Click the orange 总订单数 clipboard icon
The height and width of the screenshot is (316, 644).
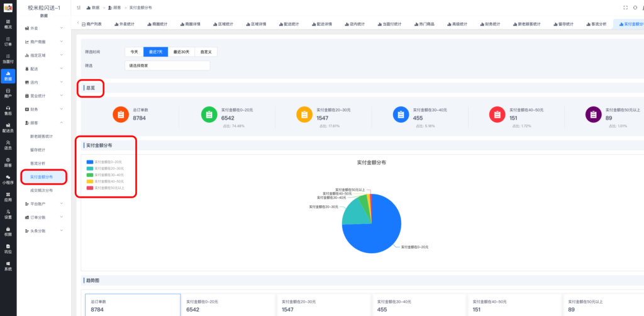tap(121, 115)
